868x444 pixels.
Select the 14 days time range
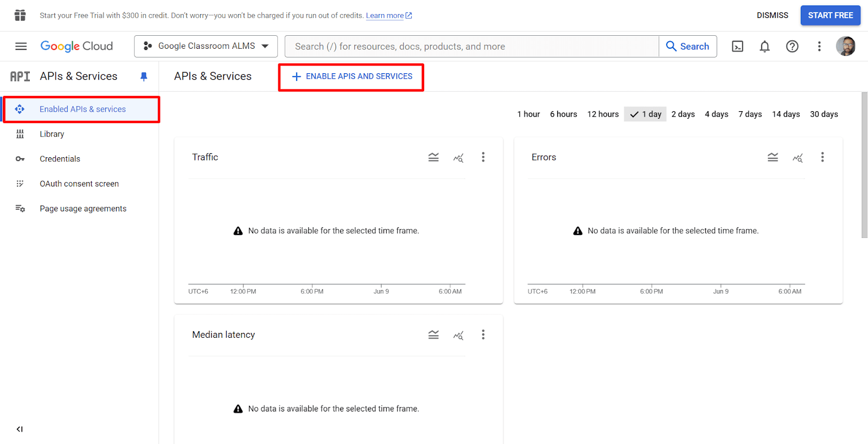(786, 114)
